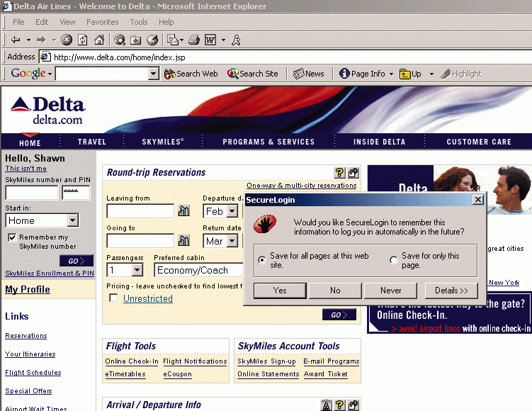Click the Google toolbar Highlight button
The height and width of the screenshot is (411, 532).
tap(460, 74)
